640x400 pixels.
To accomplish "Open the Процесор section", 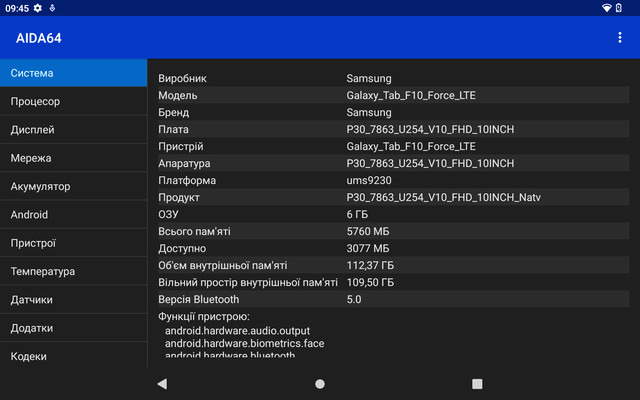I will point(73,101).
